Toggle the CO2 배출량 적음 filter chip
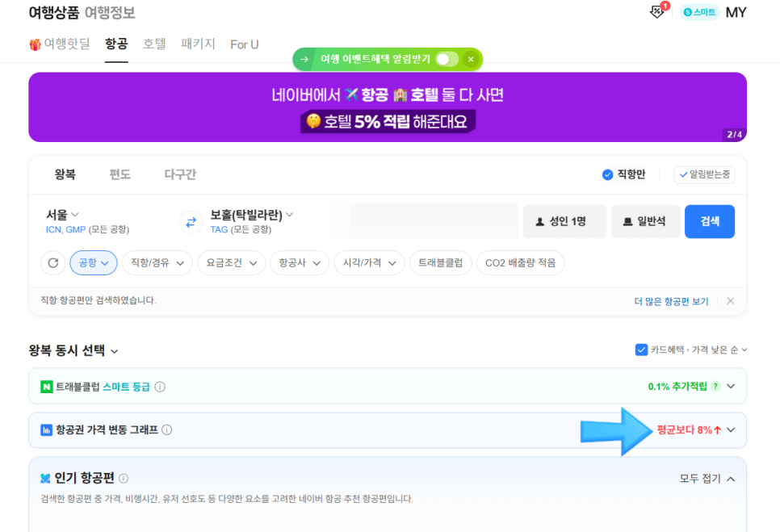The image size is (780, 532). click(520, 262)
